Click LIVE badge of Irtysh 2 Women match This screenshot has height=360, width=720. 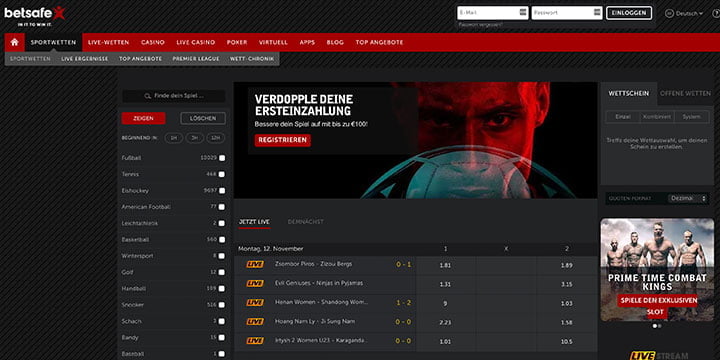255,341
